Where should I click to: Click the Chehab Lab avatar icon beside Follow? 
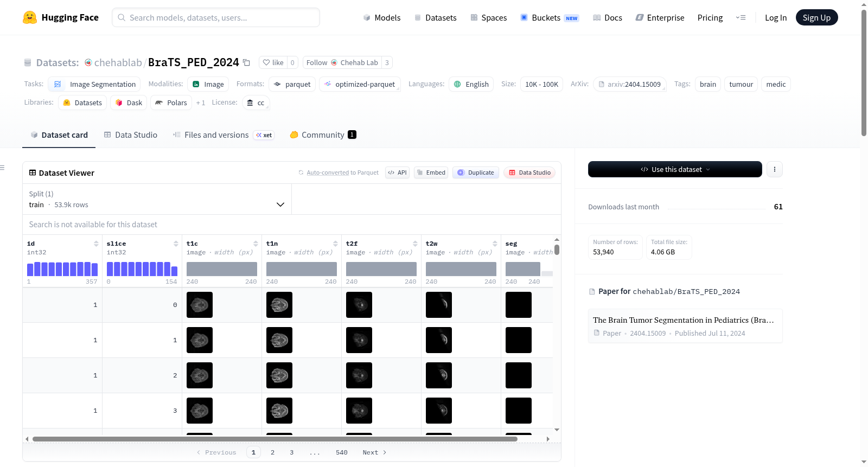click(x=334, y=62)
